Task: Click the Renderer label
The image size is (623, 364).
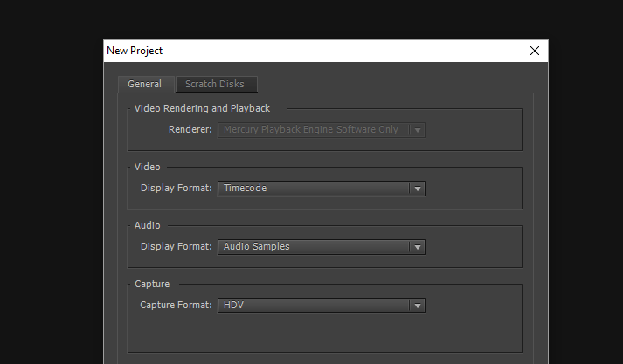Action: pos(190,130)
